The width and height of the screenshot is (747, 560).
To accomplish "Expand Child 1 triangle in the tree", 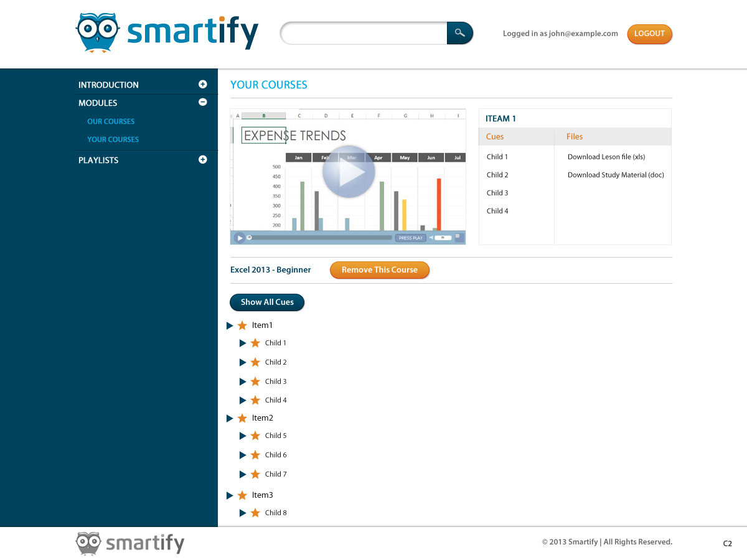I will pos(243,343).
